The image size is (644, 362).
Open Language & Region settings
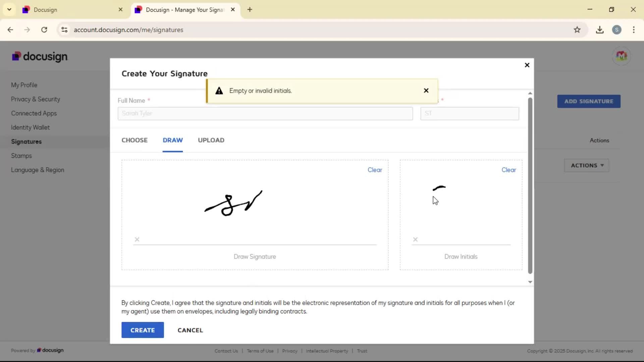38,170
